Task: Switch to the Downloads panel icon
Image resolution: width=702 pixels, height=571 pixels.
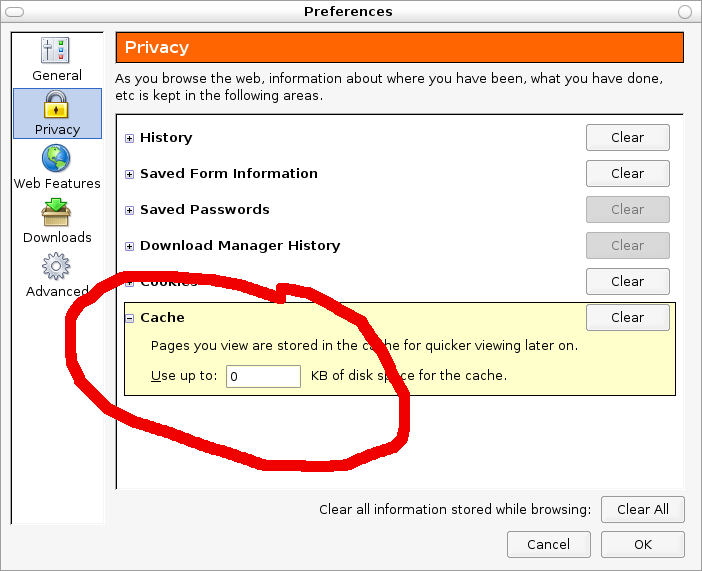Action: point(57,213)
